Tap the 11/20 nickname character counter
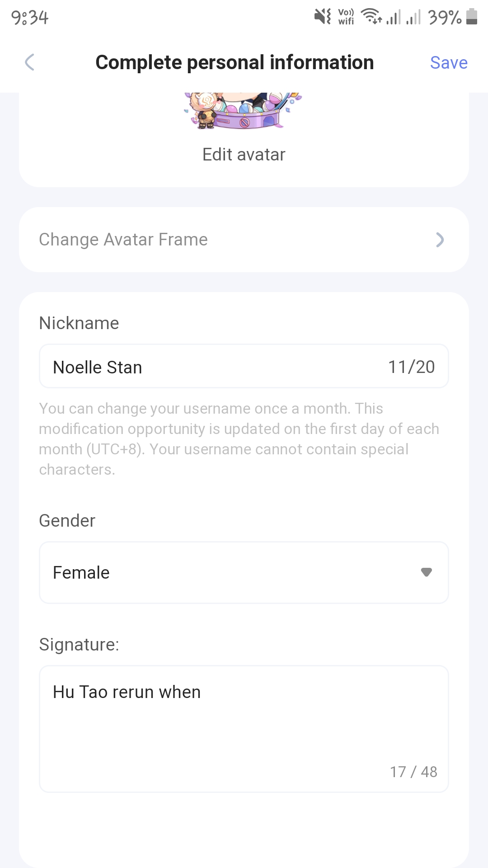 click(411, 367)
